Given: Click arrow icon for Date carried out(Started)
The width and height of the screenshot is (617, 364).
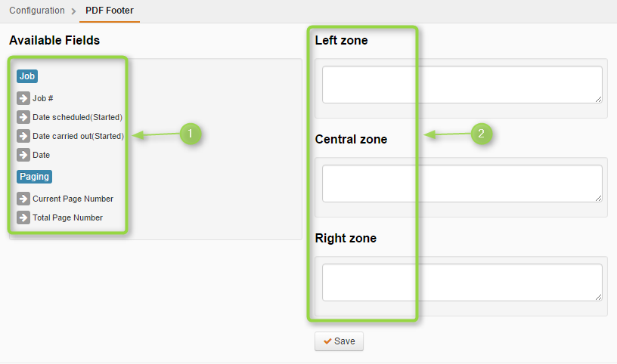Looking at the screenshot, I should pyautogui.click(x=23, y=136).
